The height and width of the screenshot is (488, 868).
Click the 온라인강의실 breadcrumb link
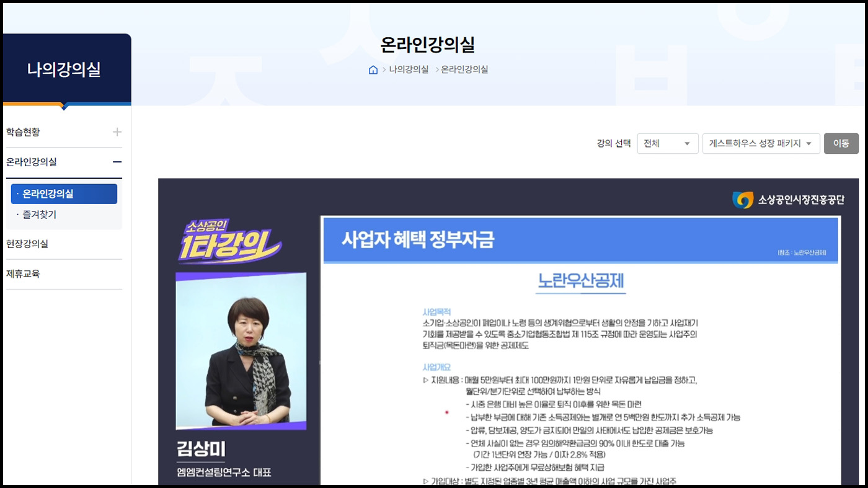tap(464, 69)
